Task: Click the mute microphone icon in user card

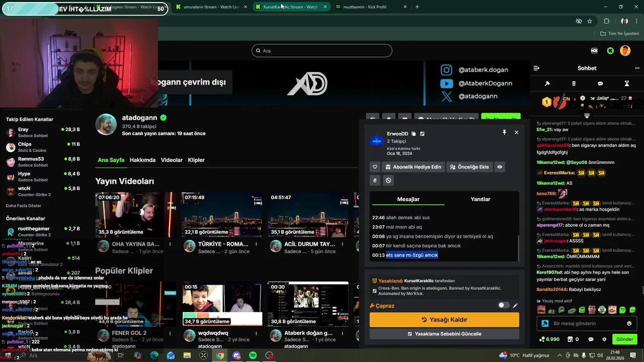Action: coord(375,180)
